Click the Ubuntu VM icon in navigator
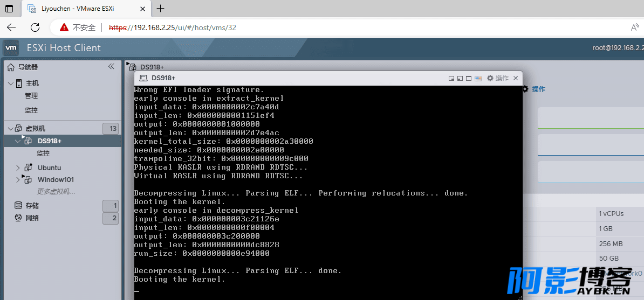 [x=28, y=168]
